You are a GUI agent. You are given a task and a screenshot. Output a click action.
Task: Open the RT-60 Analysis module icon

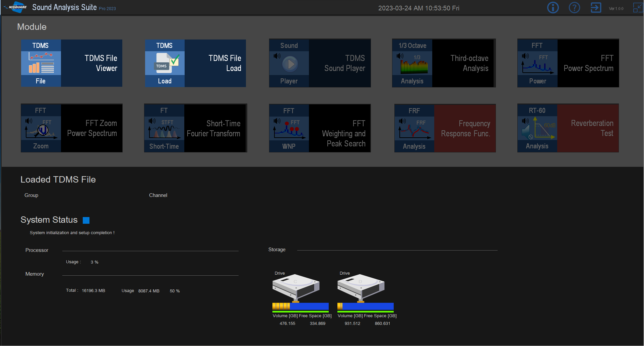point(537,128)
